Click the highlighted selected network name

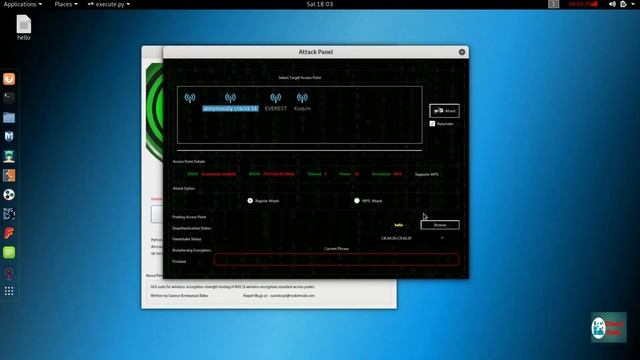pos(230,109)
